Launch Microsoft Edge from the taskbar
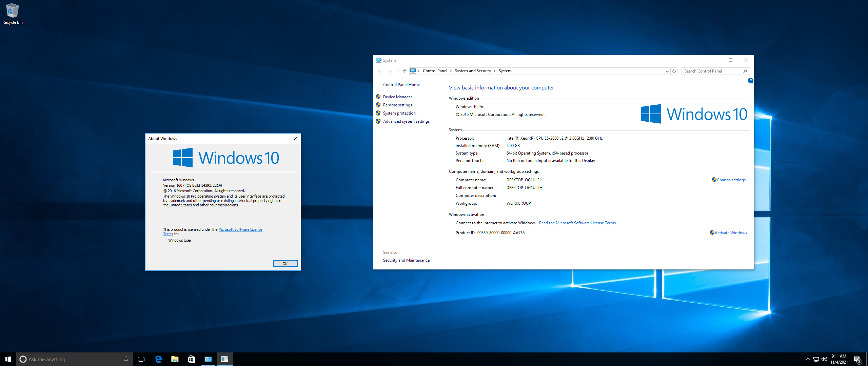 tap(158, 359)
